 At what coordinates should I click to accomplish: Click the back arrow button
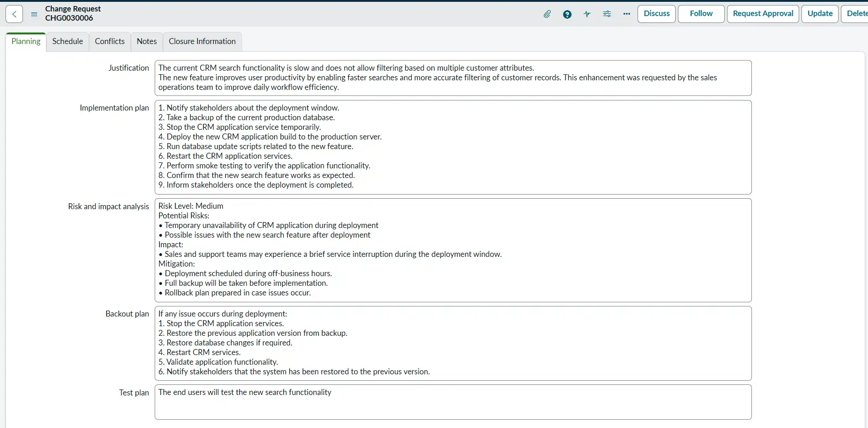click(x=14, y=14)
